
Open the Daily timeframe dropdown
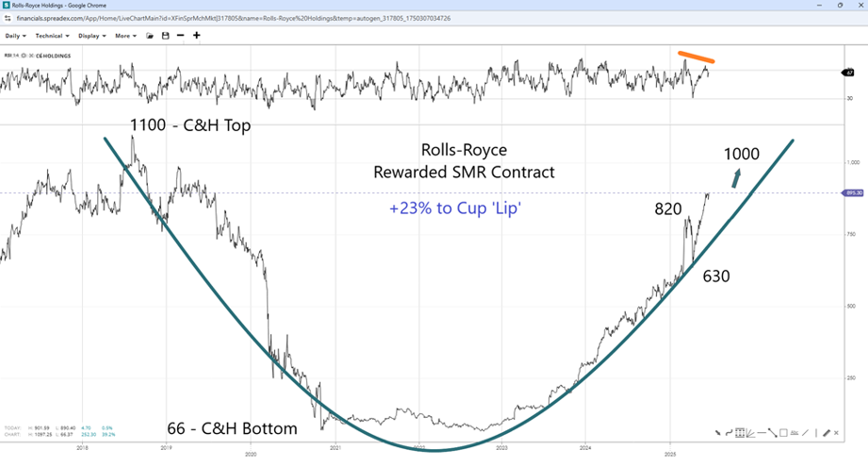16,36
